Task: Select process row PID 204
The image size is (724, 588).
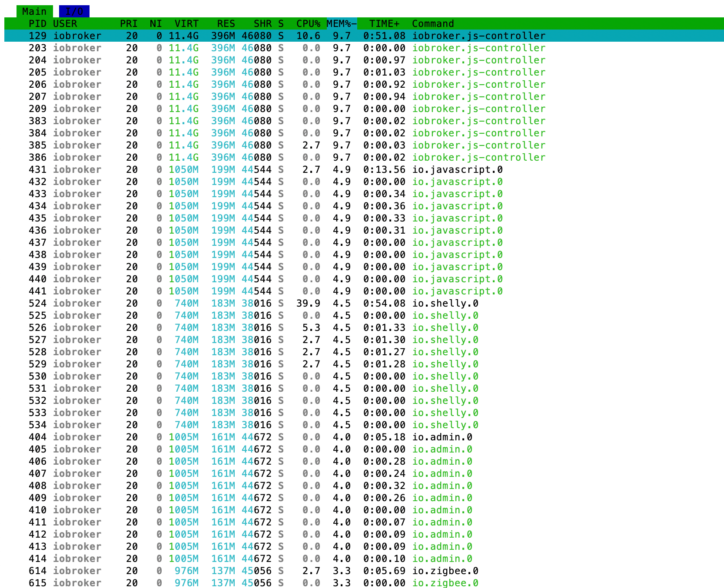Action: 364,60
